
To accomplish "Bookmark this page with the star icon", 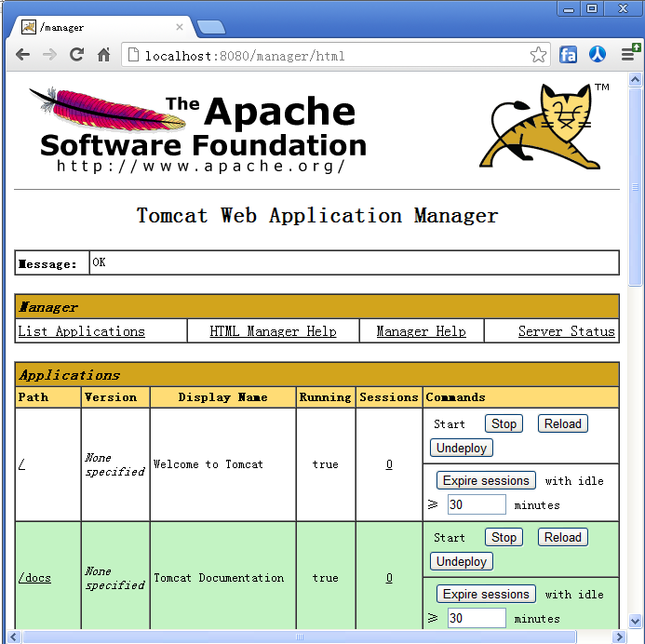I will point(538,55).
